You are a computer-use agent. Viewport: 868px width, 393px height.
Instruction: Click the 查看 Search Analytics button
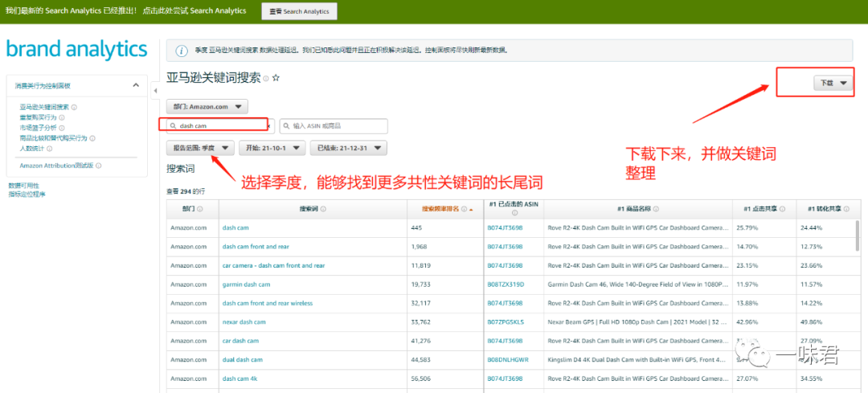[299, 11]
